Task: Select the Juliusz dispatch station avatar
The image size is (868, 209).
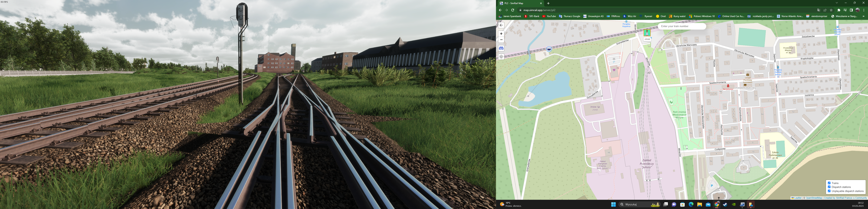Action: (x=647, y=33)
